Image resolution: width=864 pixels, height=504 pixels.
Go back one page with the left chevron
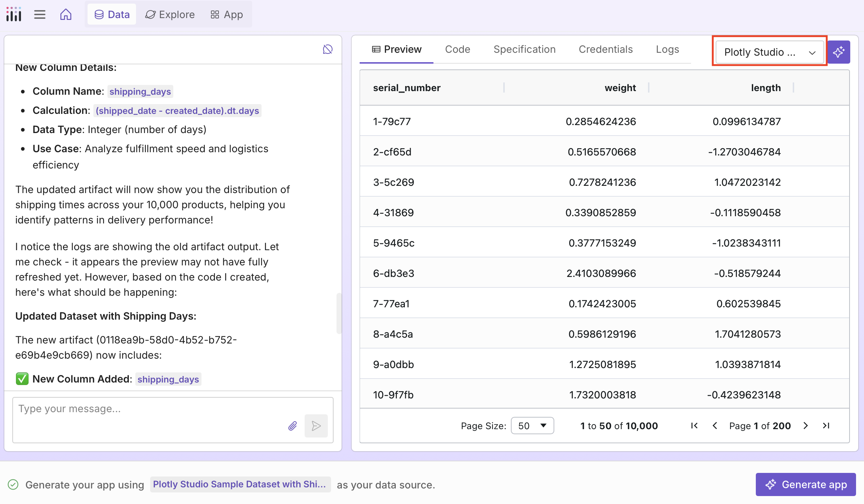point(715,426)
